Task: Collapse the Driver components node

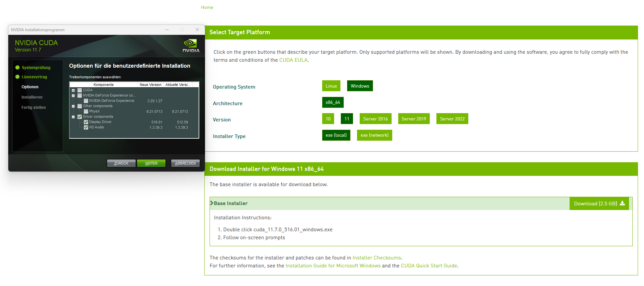Action: [73, 117]
